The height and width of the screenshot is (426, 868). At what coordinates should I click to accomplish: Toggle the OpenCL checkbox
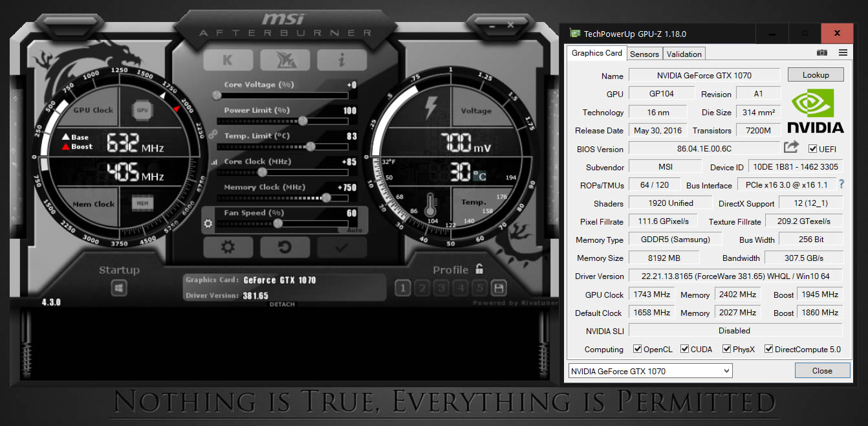[637, 349]
